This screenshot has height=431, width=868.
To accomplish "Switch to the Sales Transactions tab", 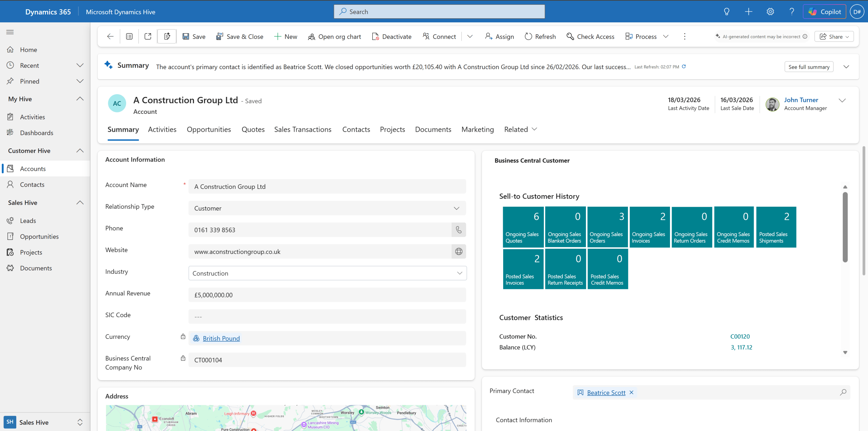I will click(x=302, y=129).
